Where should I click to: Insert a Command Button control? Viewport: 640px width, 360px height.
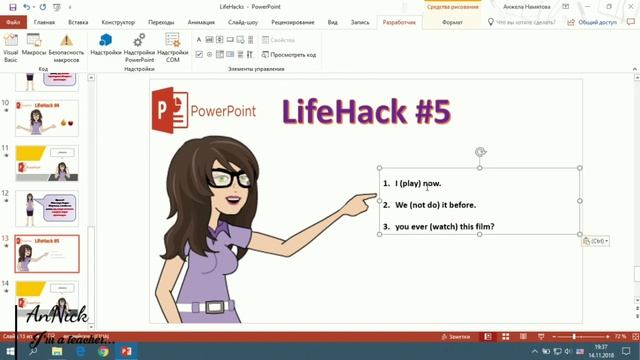click(230, 40)
